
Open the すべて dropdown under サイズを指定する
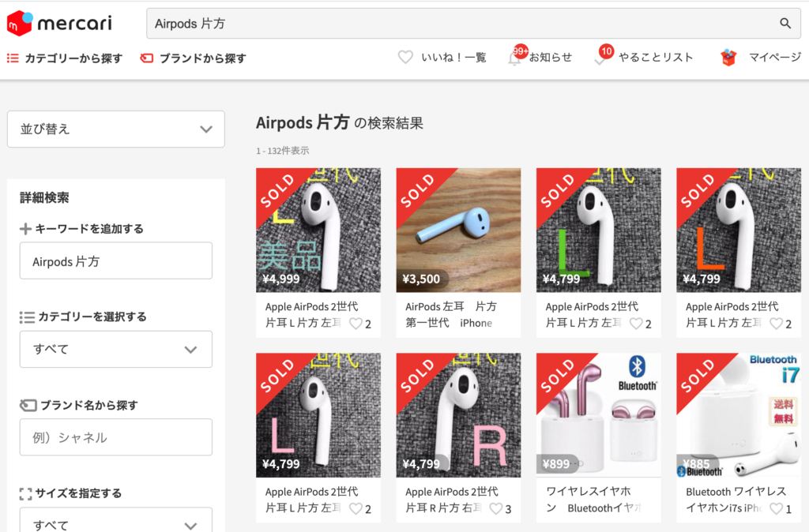116,519
